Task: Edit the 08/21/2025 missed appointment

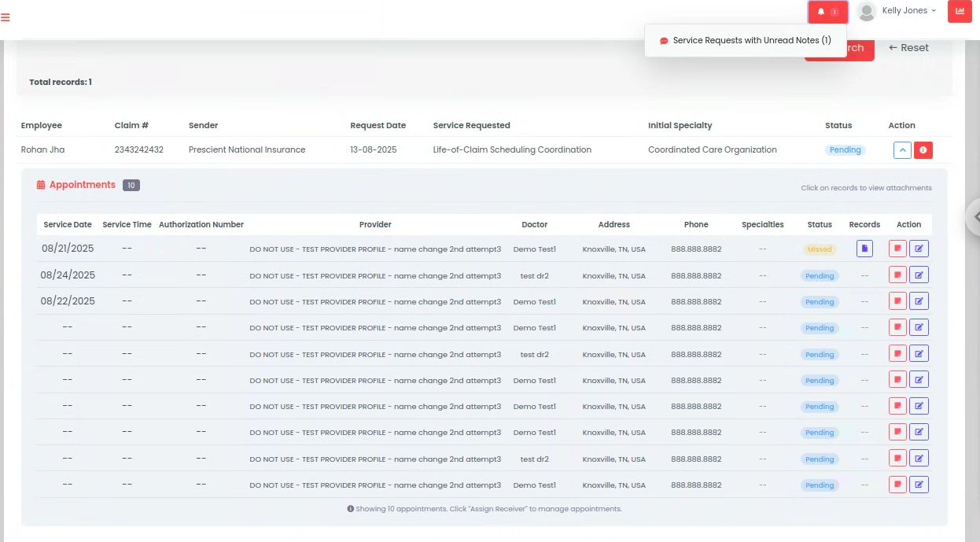Action: [919, 249]
